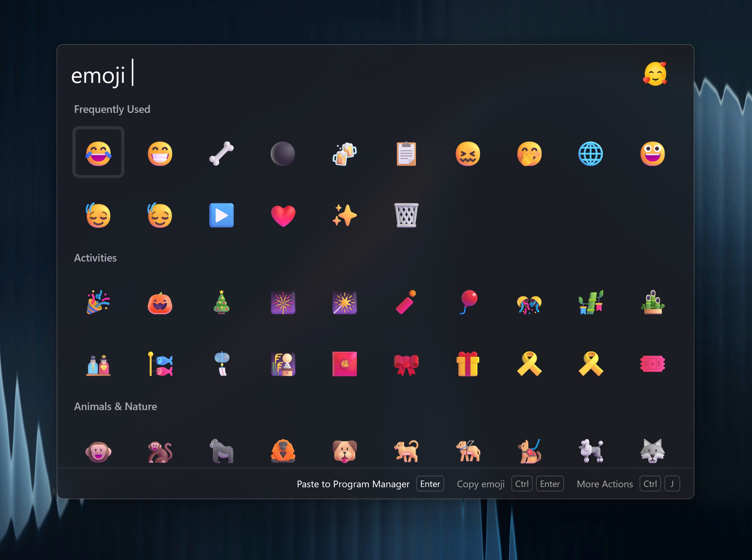The width and height of the screenshot is (752, 560).
Task: Select the confetti ball emoji
Action: [x=529, y=305]
